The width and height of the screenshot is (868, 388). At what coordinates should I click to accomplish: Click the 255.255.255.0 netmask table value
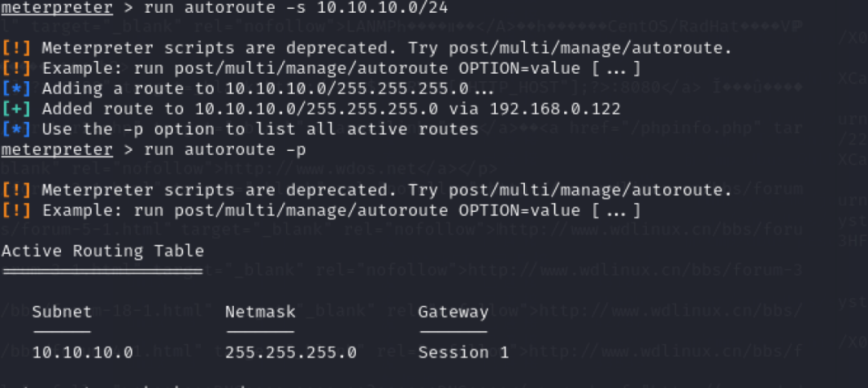pos(291,353)
